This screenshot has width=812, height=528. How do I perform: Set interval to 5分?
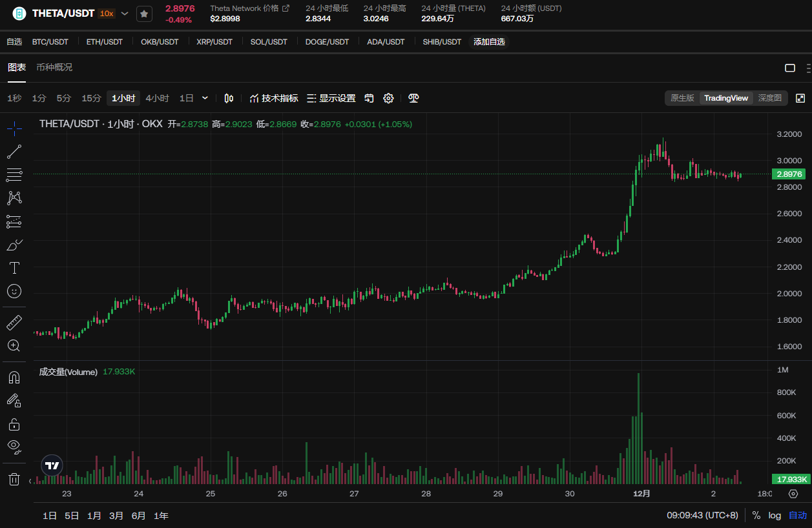click(64, 98)
